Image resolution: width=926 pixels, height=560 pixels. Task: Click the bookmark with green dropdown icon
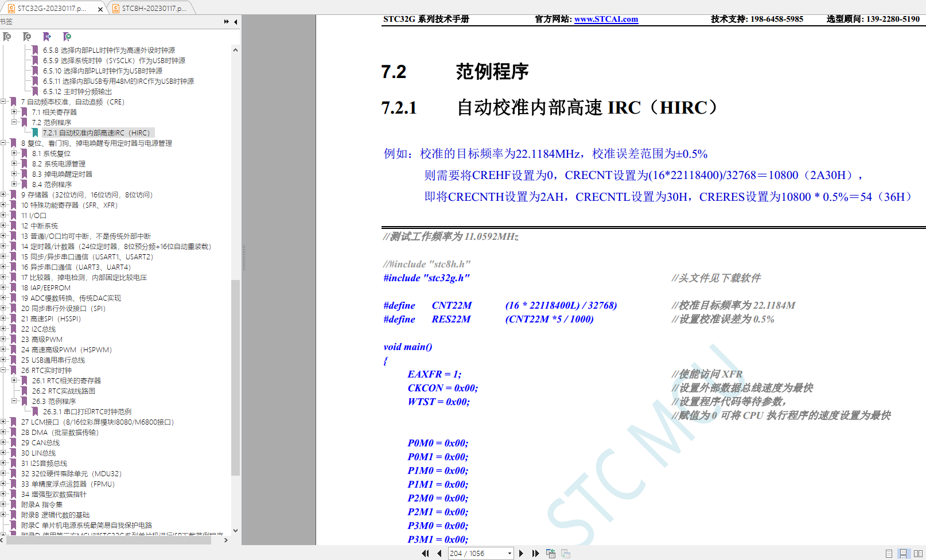[x=67, y=37]
